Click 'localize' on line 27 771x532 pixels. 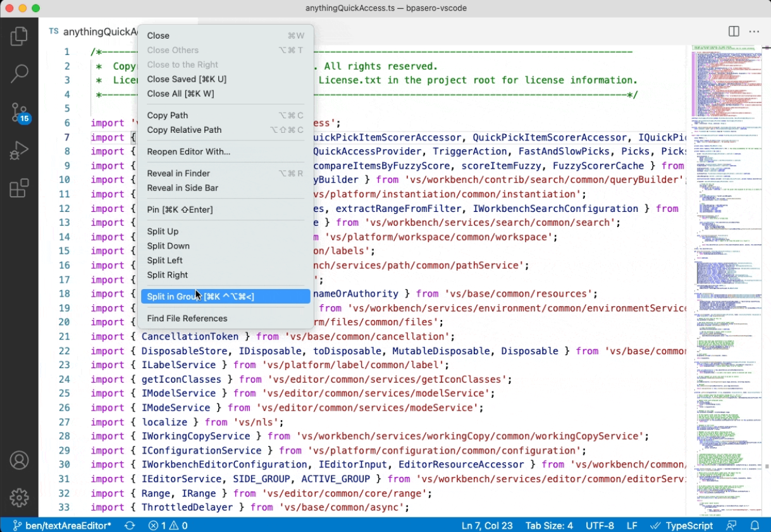tap(164, 422)
